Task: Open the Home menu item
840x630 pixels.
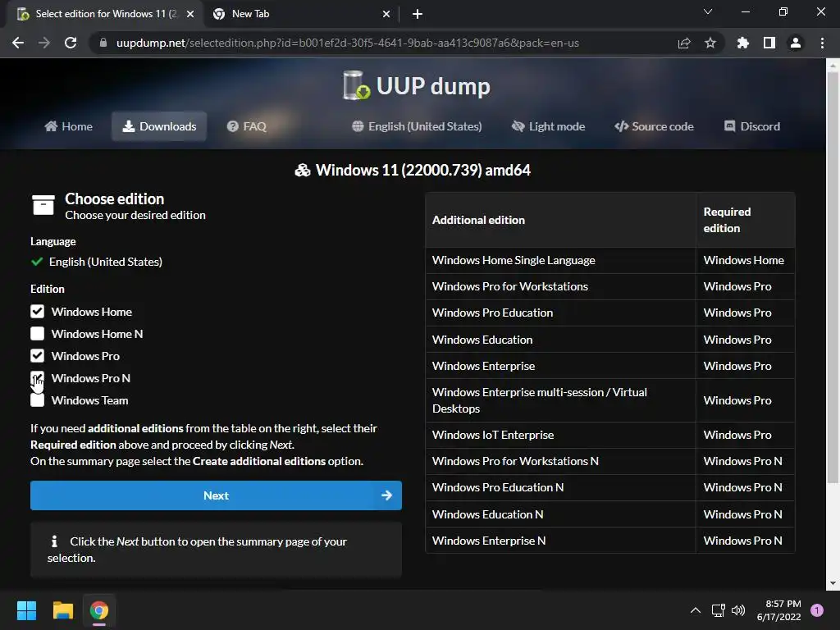Action: (x=69, y=126)
